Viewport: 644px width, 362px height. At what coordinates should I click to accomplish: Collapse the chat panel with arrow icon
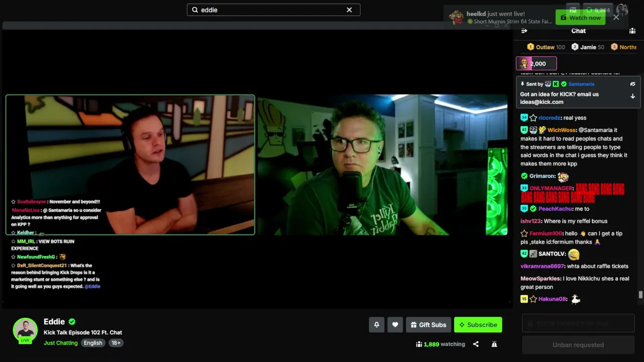[524, 31]
